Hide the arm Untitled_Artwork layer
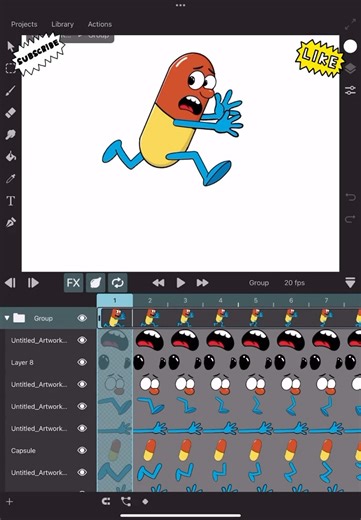This screenshot has height=520, width=361. point(82,428)
